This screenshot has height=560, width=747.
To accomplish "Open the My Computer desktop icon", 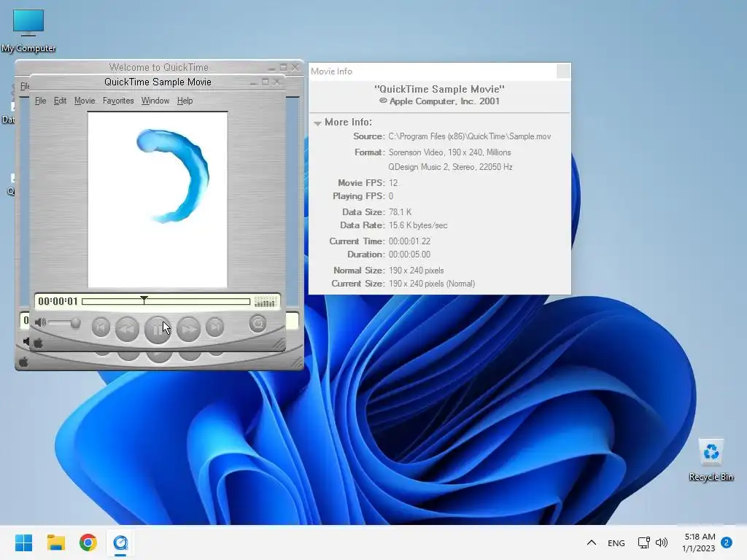I will [x=28, y=31].
